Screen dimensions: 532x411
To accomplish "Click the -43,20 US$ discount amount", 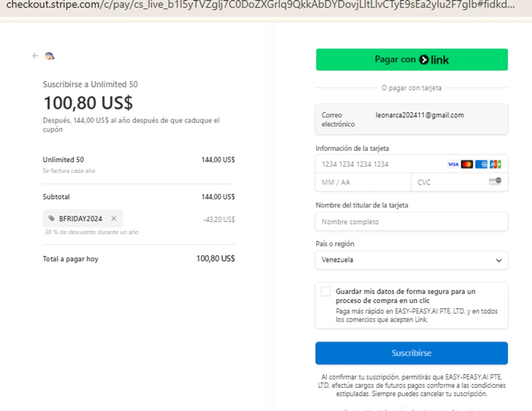I will [x=219, y=220].
